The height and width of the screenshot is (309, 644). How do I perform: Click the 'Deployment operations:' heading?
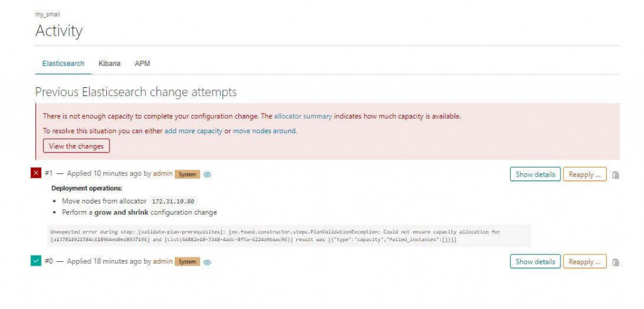(x=87, y=188)
